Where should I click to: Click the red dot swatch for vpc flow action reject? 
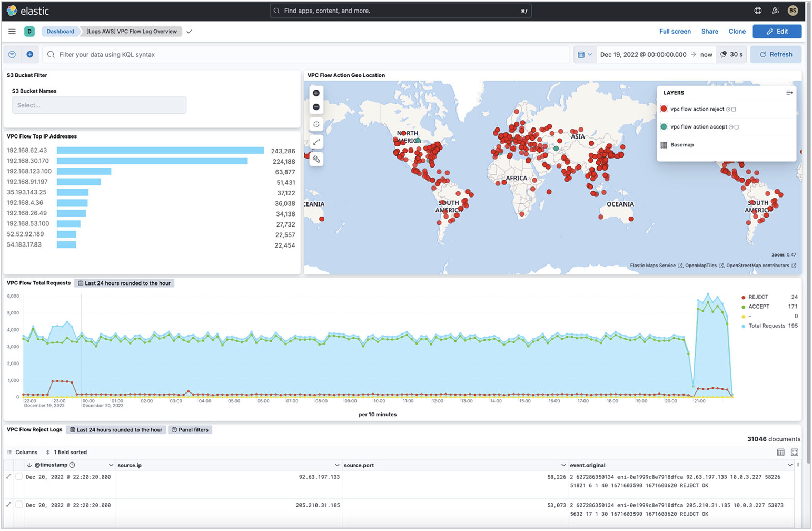pyautogui.click(x=664, y=109)
